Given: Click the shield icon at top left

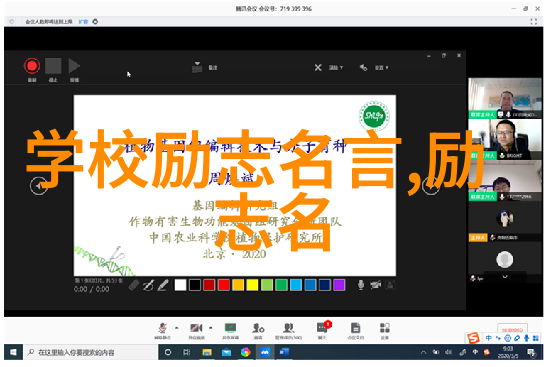Looking at the screenshot, I should click(x=12, y=22).
